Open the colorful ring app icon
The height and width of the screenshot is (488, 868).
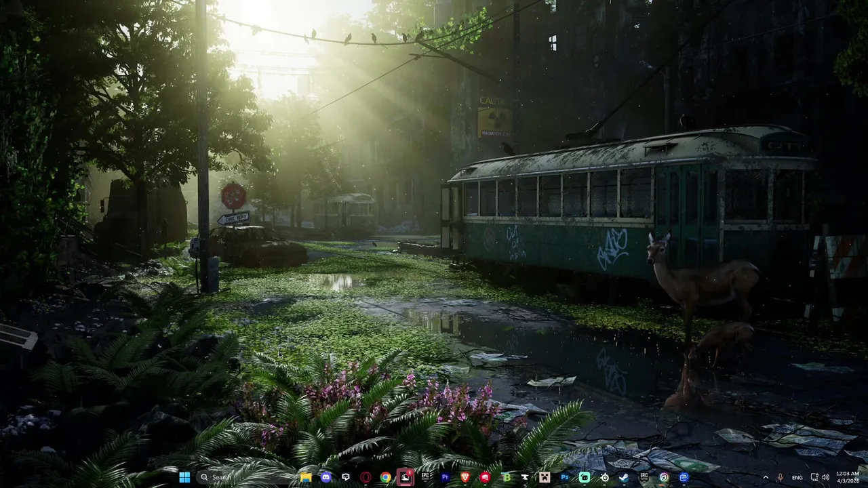tap(664, 477)
